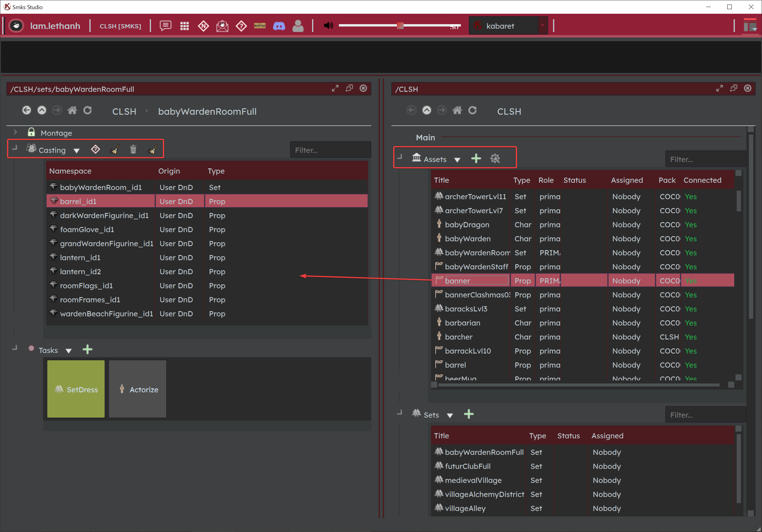Select babyDragon asset row
Viewport: 762px width, 532px height.
tap(582, 224)
